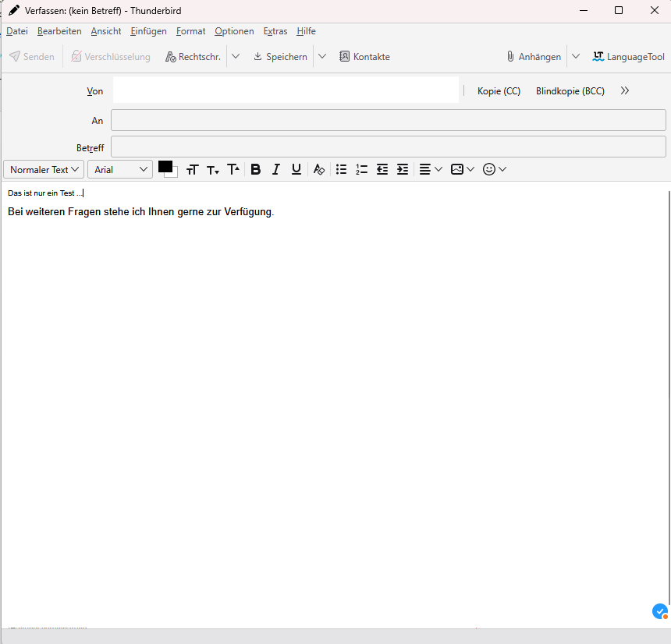Screen dimensions: 671x644
Task: Click the black text color swatch
Action: (x=165, y=166)
